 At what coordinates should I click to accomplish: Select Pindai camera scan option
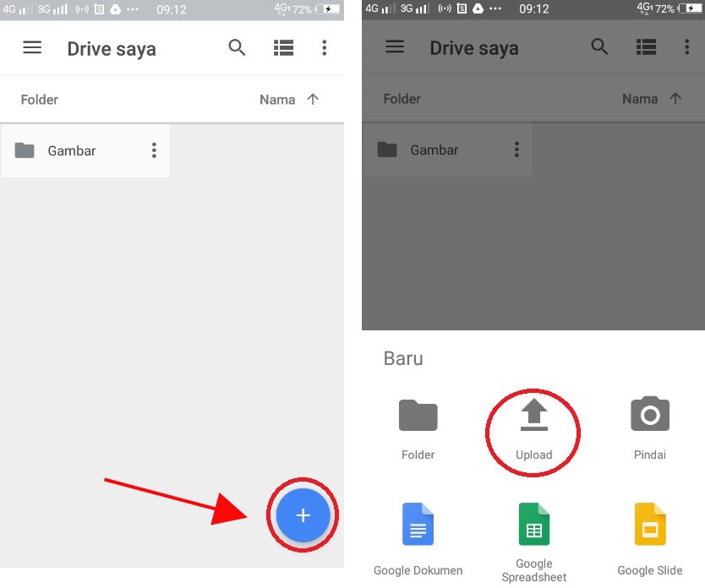click(x=650, y=429)
